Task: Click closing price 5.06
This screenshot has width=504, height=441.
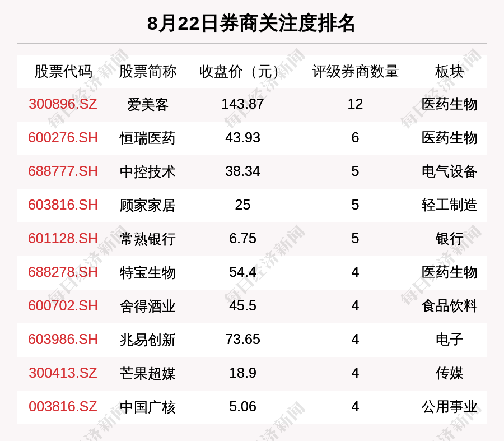Action: coord(242,407)
